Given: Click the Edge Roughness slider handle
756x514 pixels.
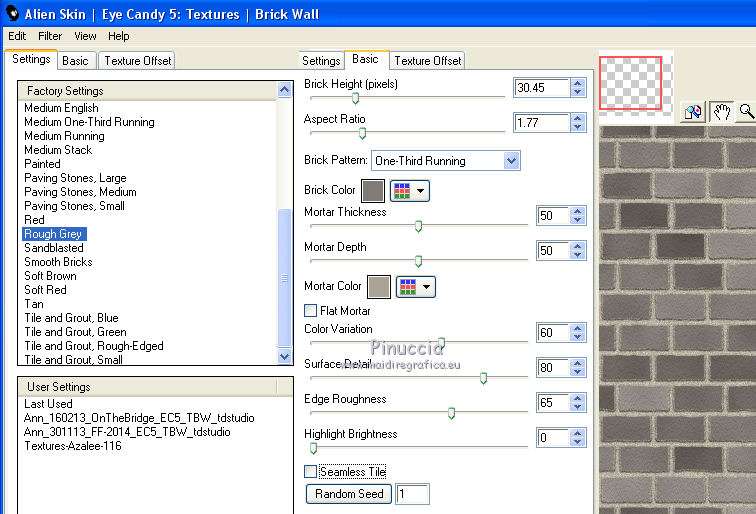Looking at the screenshot, I should [x=451, y=413].
